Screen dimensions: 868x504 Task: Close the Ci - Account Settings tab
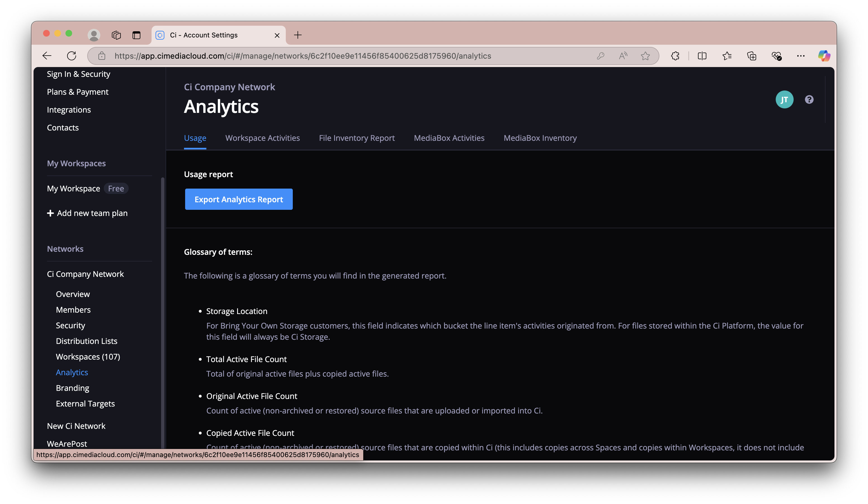[x=277, y=35]
